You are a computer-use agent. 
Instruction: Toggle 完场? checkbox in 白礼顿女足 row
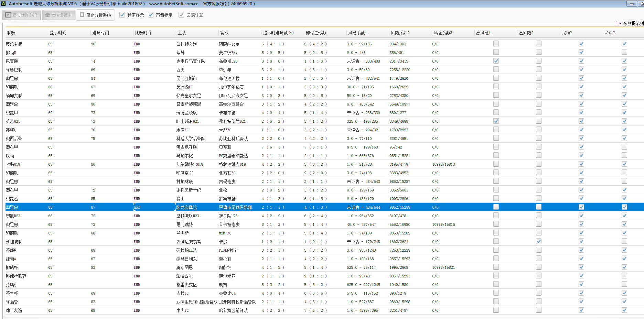[x=581, y=44]
